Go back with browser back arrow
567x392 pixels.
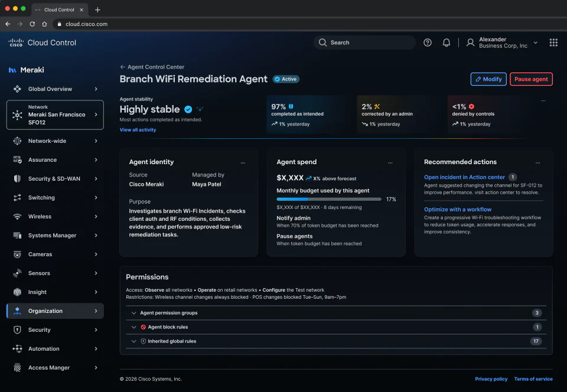point(8,24)
